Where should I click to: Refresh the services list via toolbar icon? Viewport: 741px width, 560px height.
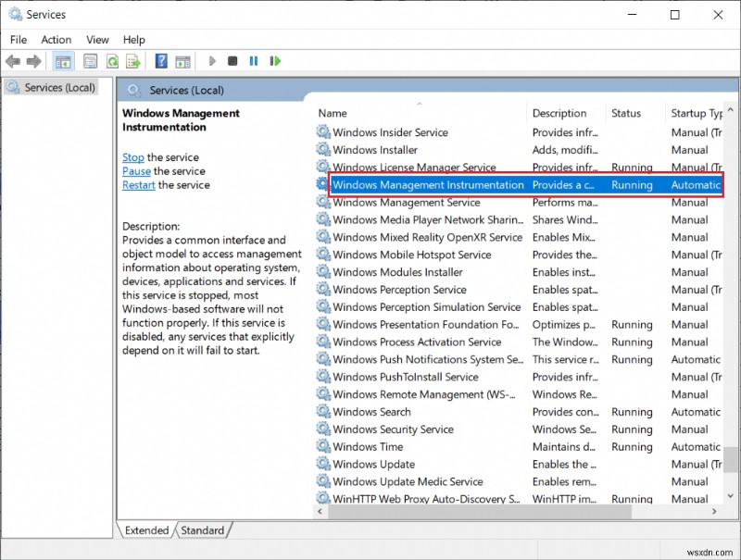113,61
